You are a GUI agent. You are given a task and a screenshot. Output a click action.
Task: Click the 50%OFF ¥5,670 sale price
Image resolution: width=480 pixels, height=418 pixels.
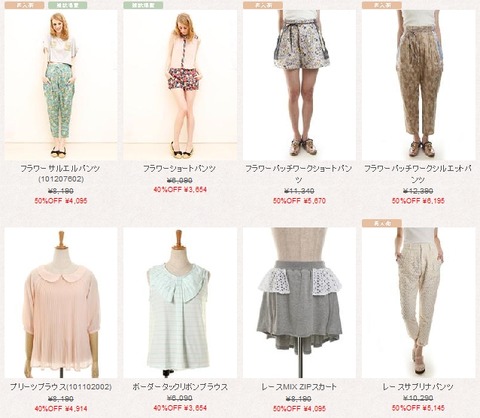tap(299, 201)
